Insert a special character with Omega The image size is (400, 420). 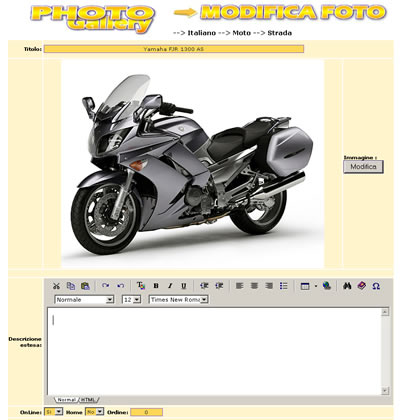[376, 286]
